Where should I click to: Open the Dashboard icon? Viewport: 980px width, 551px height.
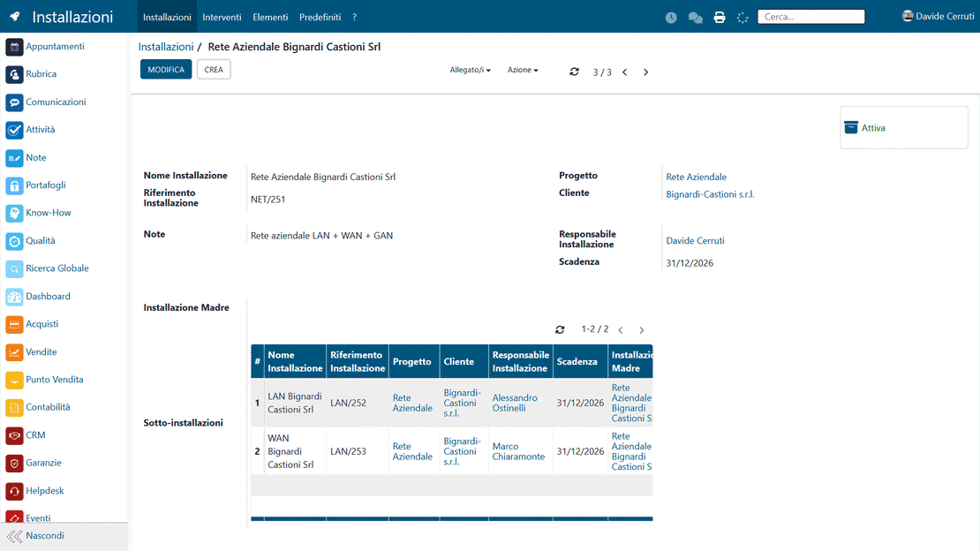coord(14,297)
